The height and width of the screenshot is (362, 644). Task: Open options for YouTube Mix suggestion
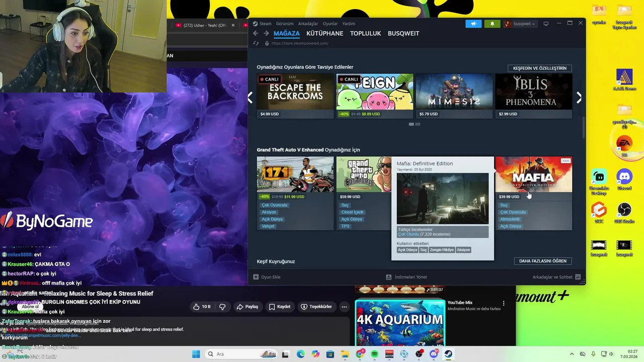(503, 303)
